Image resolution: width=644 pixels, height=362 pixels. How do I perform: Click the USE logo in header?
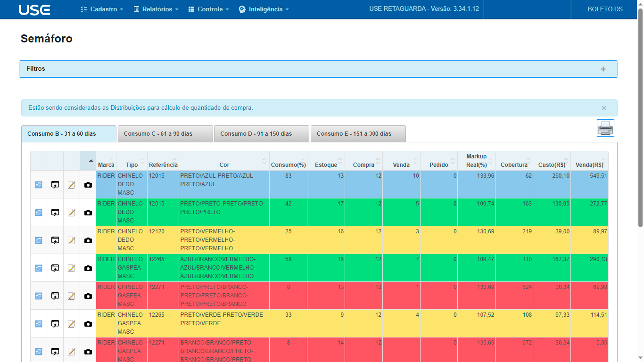(x=34, y=9)
